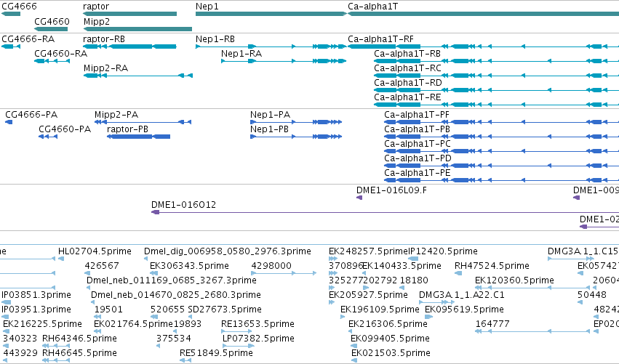Click the Ca-alpha1T-PF protein label

click(x=417, y=115)
